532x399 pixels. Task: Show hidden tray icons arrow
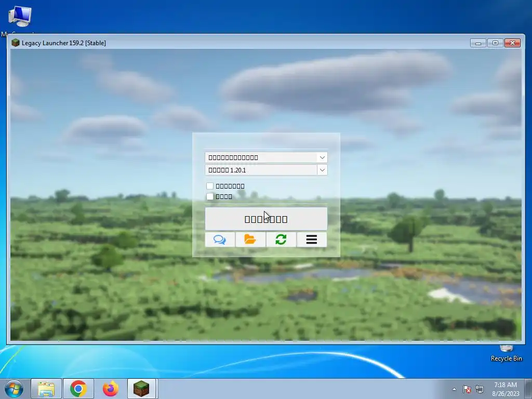[454, 389]
